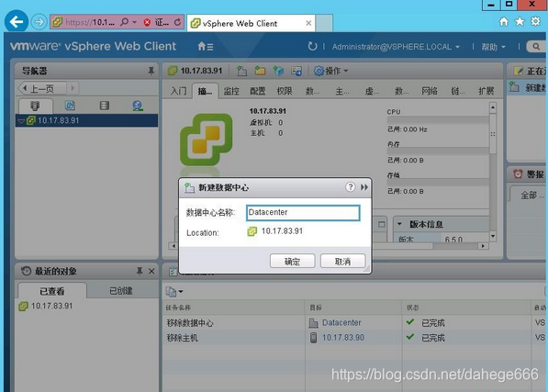
Task: Click the new folder toolbar icon
Action: tap(260, 71)
